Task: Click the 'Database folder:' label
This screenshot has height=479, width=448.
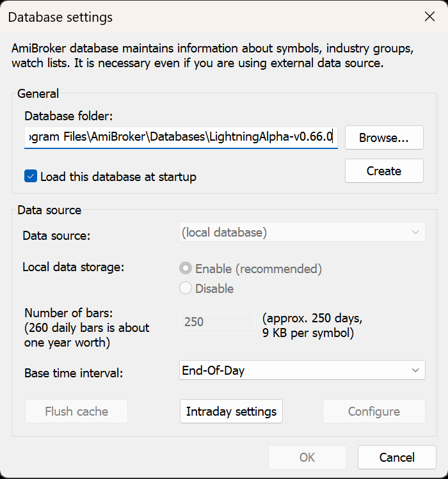Action: [69, 116]
